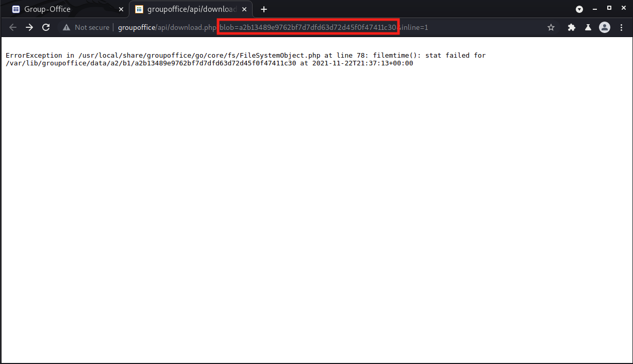This screenshot has height=364, width=633.
Task: Minimize the browser window
Action: 595,9
